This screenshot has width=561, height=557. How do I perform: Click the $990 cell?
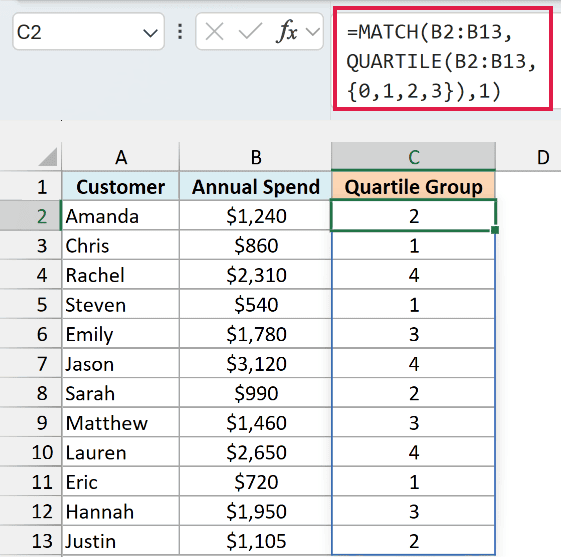coord(255,393)
